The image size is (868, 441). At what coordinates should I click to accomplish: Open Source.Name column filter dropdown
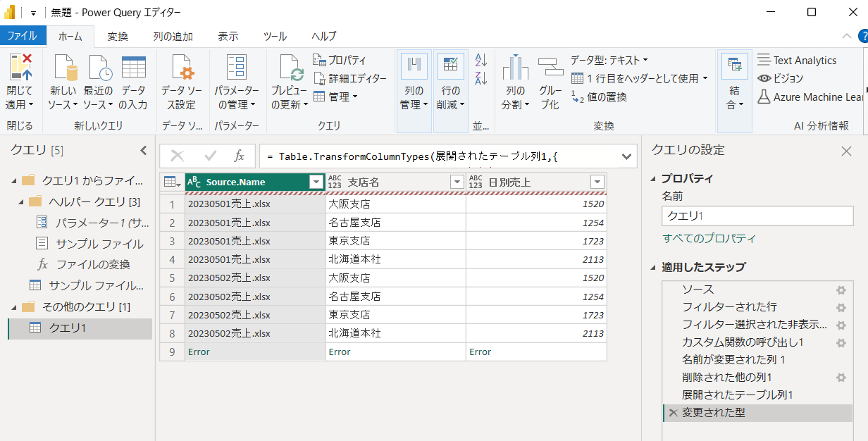coord(316,182)
